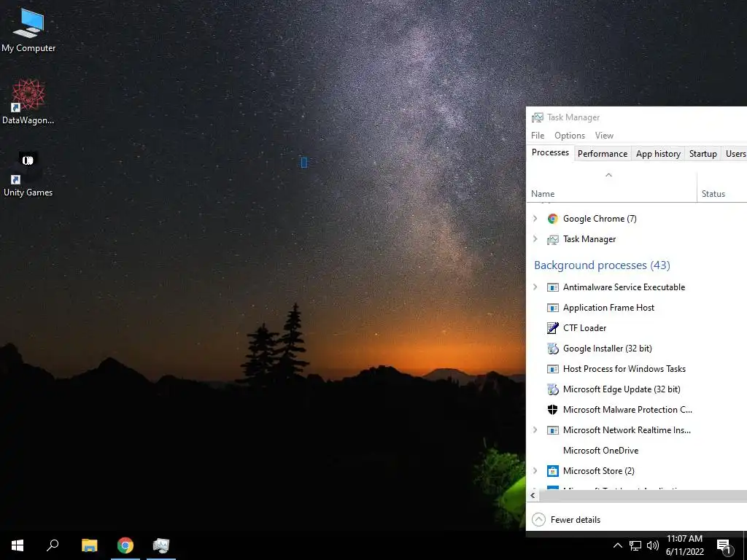Viewport: 747px width, 560px height.
Task: Expand Antimalware Service Executable row
Action: click(535, 287)
